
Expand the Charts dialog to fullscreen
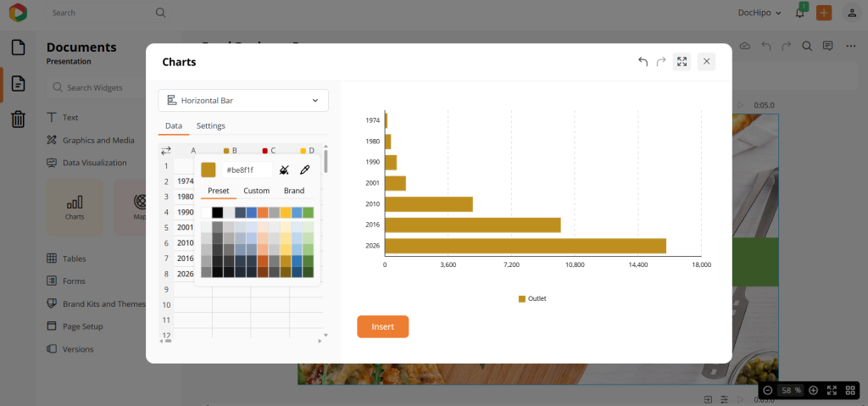682,62
